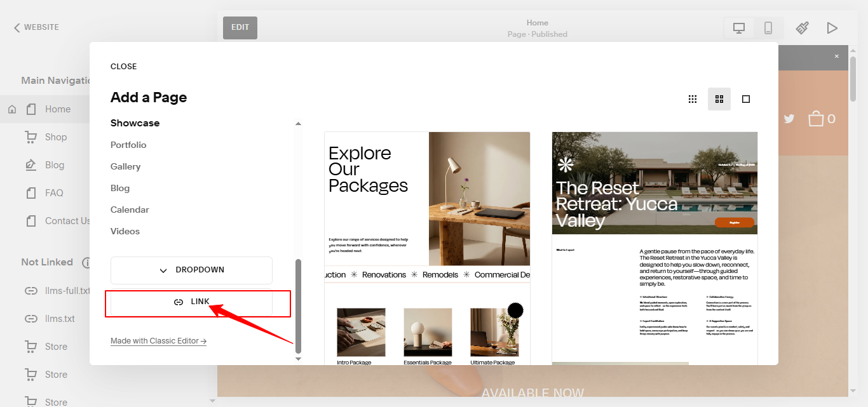Switch to desktop preview icon
This screenshot has height=407, width=868.
739,28
